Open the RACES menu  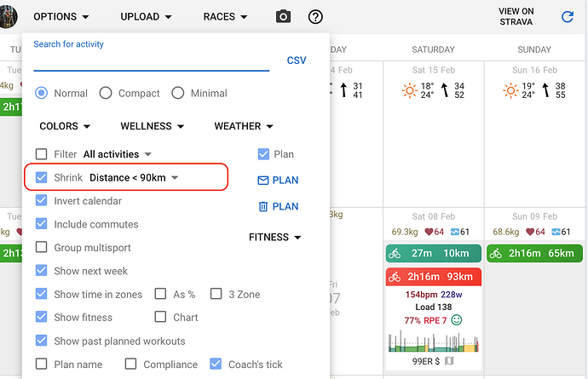coord(225,16)
